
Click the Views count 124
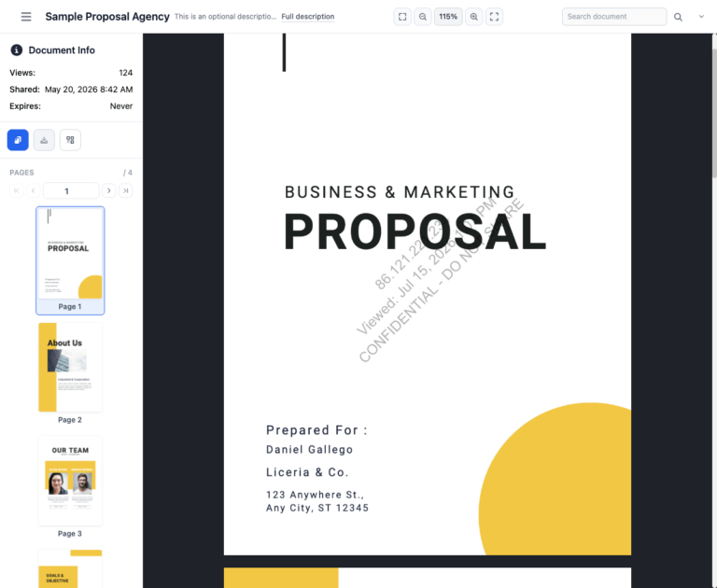pos(125,73)
